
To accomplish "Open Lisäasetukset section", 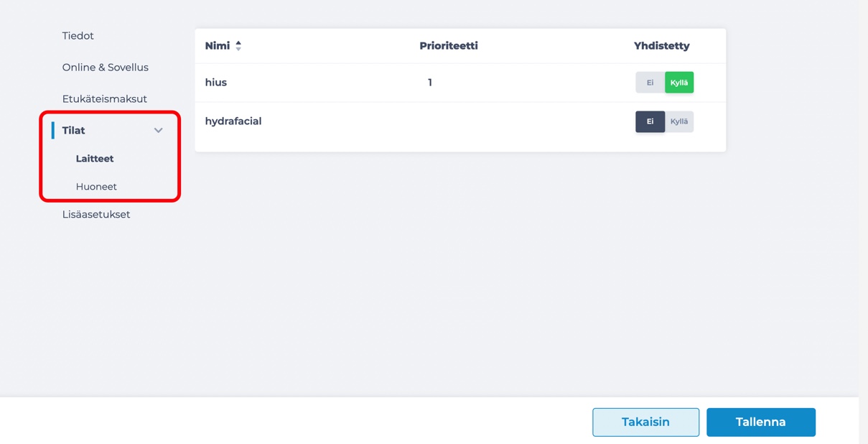I will point(96,215).
